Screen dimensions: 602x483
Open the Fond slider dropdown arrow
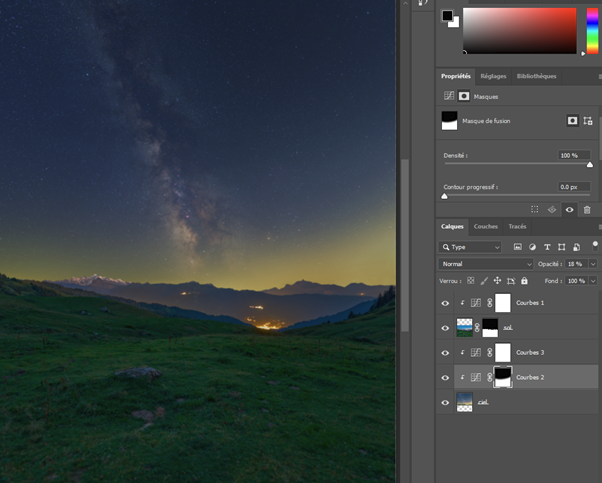593,281
